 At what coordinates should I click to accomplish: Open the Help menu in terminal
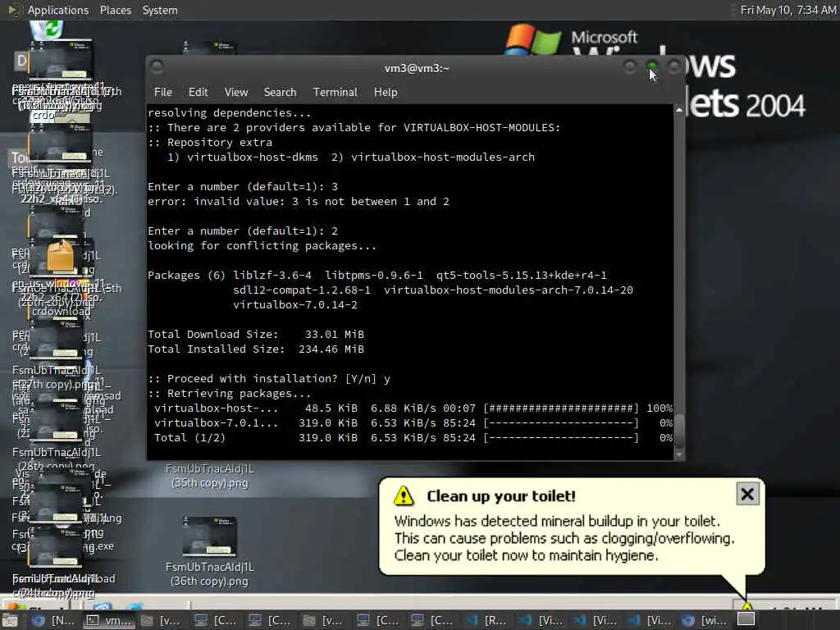(x=386, y=92)
